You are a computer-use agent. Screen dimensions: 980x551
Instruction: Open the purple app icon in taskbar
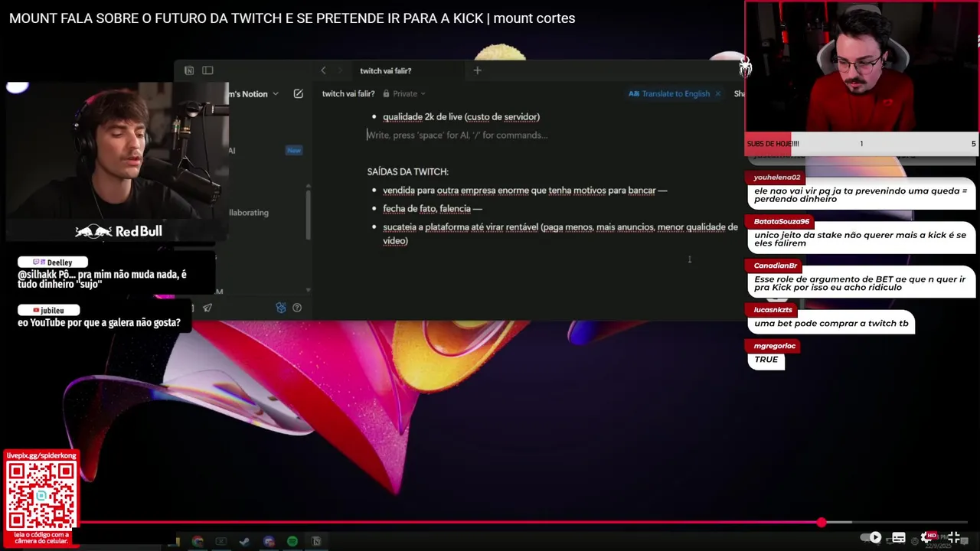(x=269, y=541)
